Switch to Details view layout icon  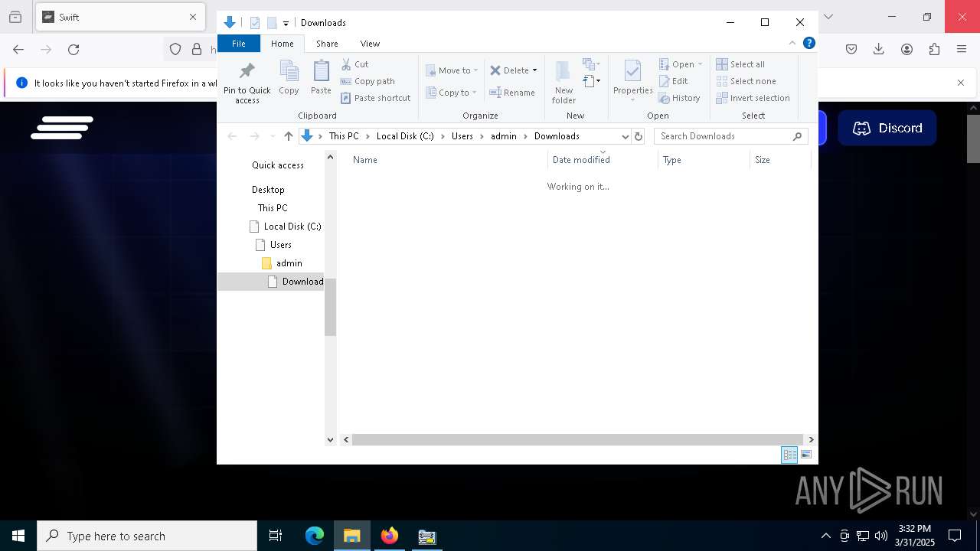click(789, 455)
